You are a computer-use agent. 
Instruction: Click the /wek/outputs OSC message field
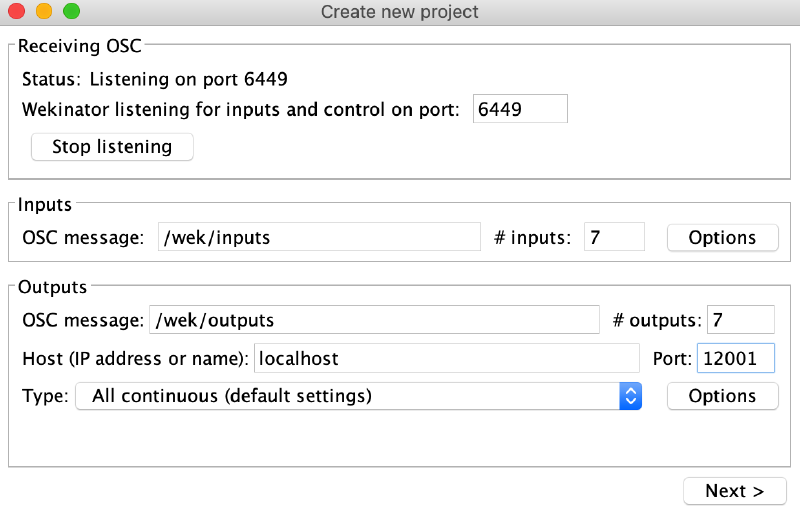(374, 320)
